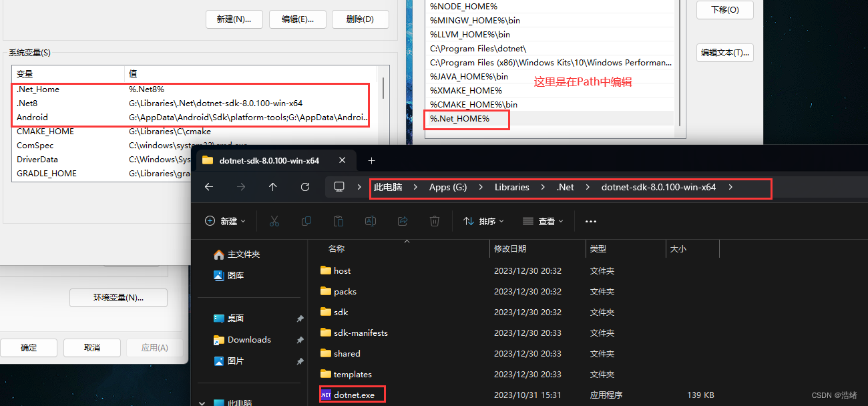Open the 新建 dropdown in Explorer
Image resolution: width=868 pixels, height=406 pixels.
click(x=225, y=221)
